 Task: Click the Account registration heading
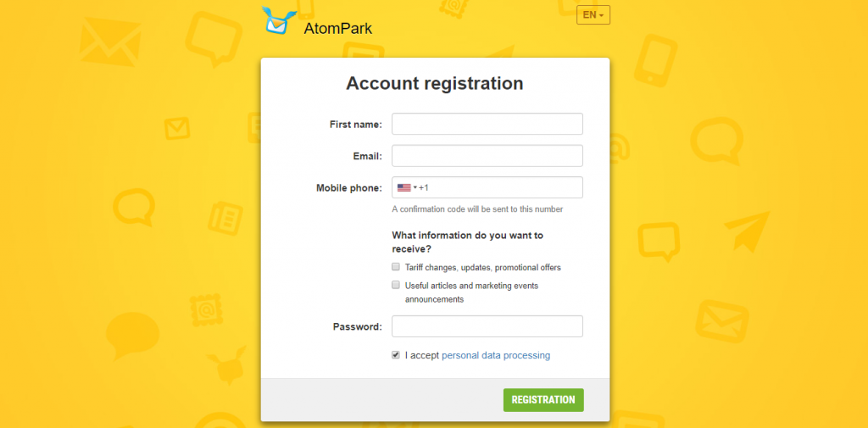click(435, 83)
